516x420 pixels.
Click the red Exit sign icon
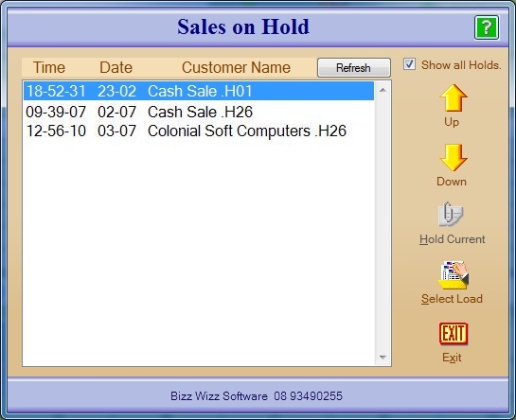(x=454, y=334)
